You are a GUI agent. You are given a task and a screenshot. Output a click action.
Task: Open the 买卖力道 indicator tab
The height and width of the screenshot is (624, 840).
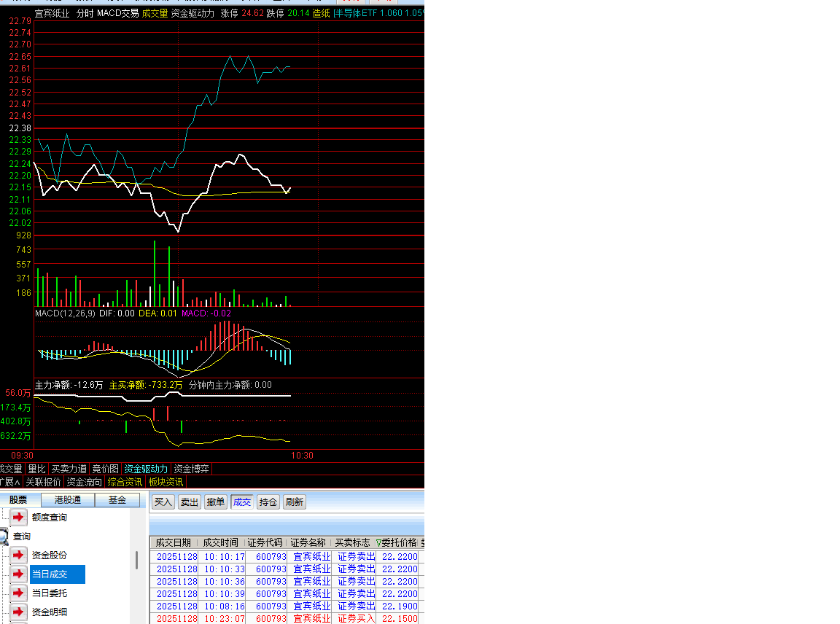pos(69,469)
